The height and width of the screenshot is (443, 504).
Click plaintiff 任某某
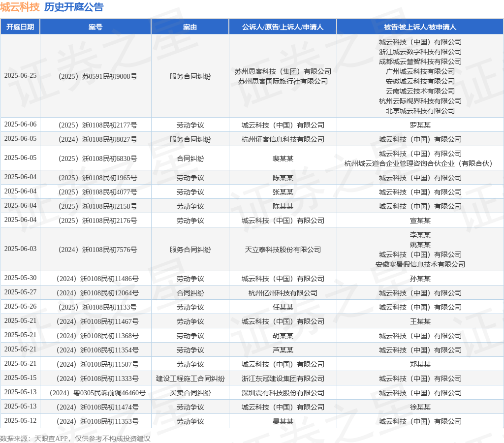[x=283, y=307]
